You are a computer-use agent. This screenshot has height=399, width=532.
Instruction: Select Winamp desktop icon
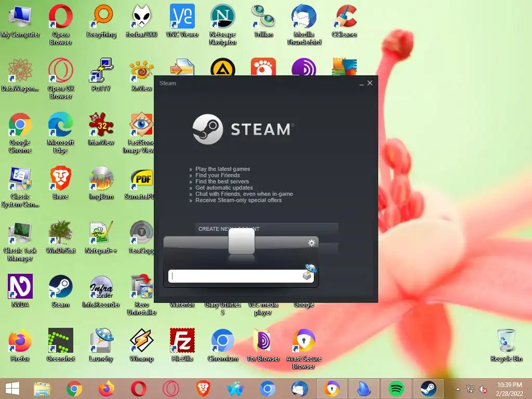click(141, 345)
